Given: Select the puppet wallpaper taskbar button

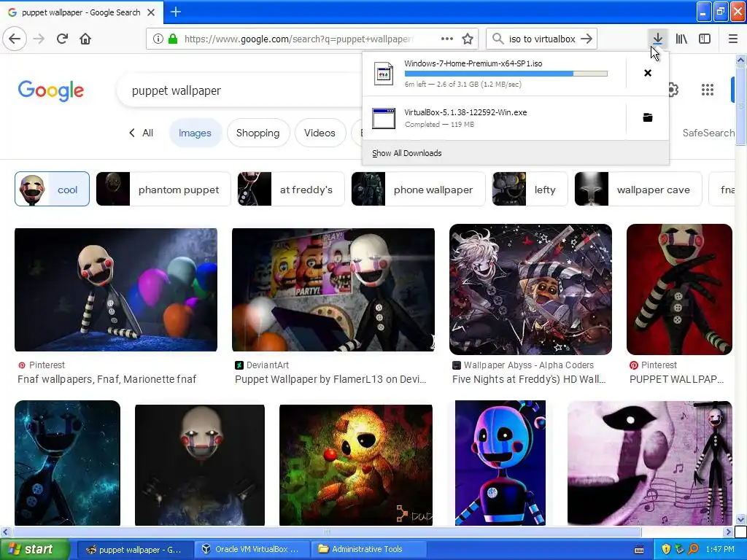Looking at the screenshot, I should (x=135, y=549).
